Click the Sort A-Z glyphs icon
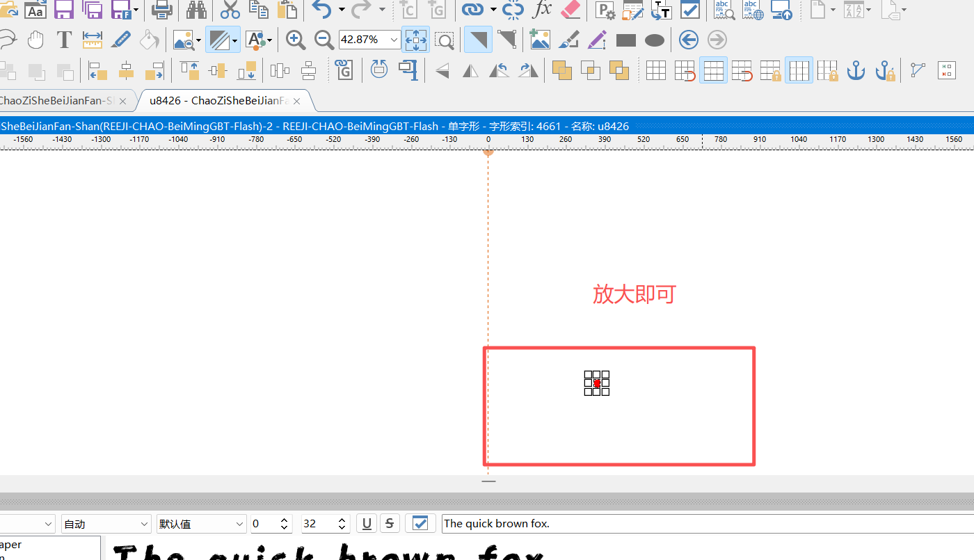 point(853,10)
